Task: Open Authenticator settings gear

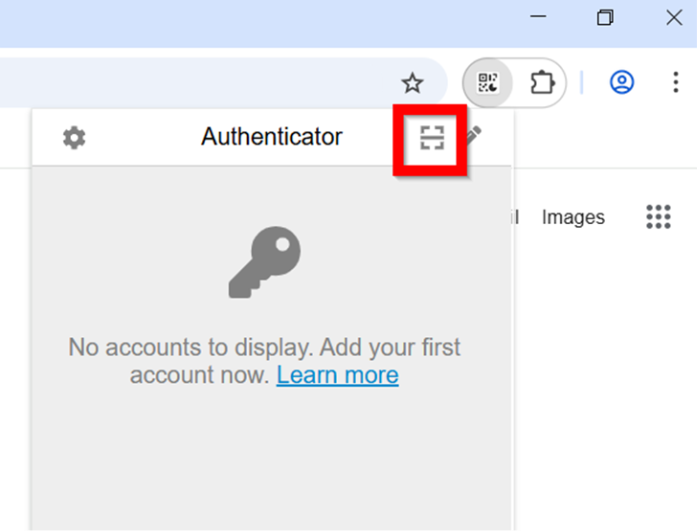Action: tap(74, 138)
